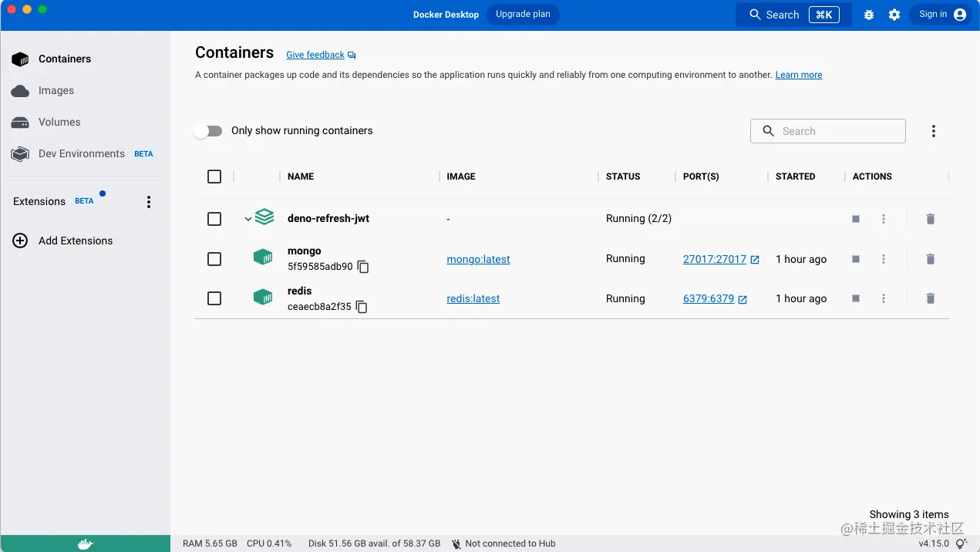Image resolution: width=980 pixels, height=552 pixels.
Task: Sort by the STATUS column header
Action: pyautogui.click(x=623, y=177)
